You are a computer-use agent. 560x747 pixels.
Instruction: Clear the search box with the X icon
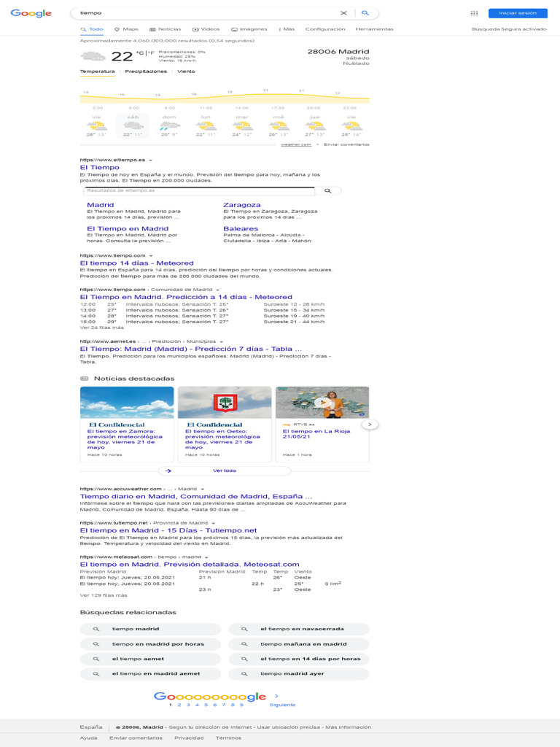coord(343,13)
